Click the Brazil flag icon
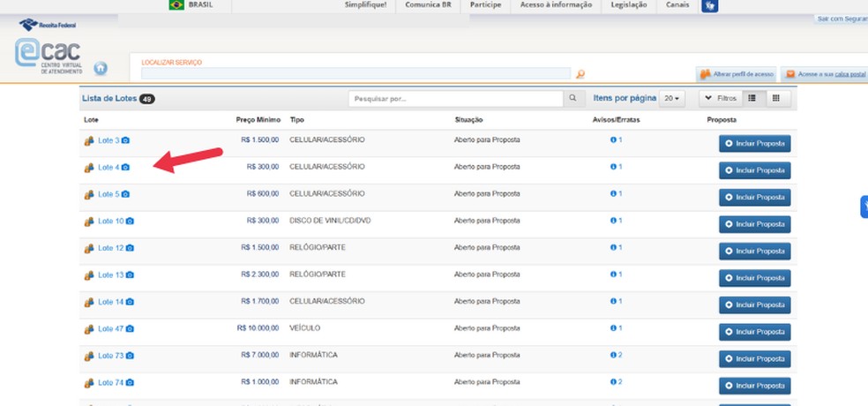This screenshot has width=868, height=406. pos(176,5)
